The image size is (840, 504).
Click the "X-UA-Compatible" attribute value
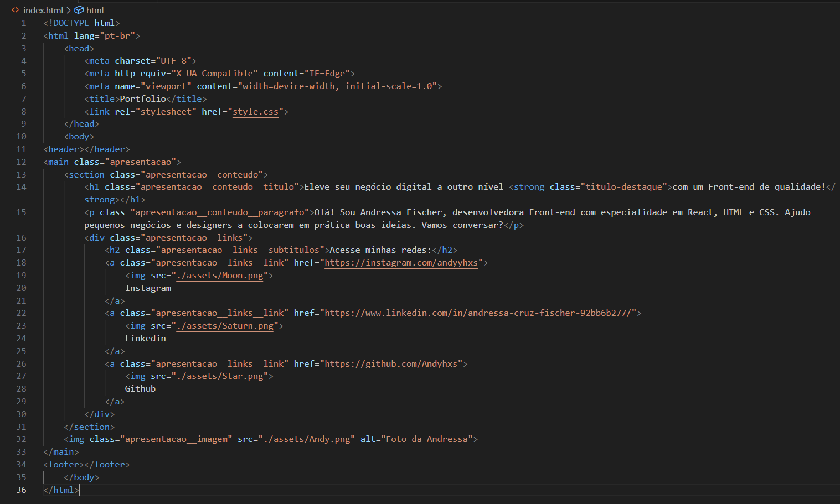click(x=214, y=73)
